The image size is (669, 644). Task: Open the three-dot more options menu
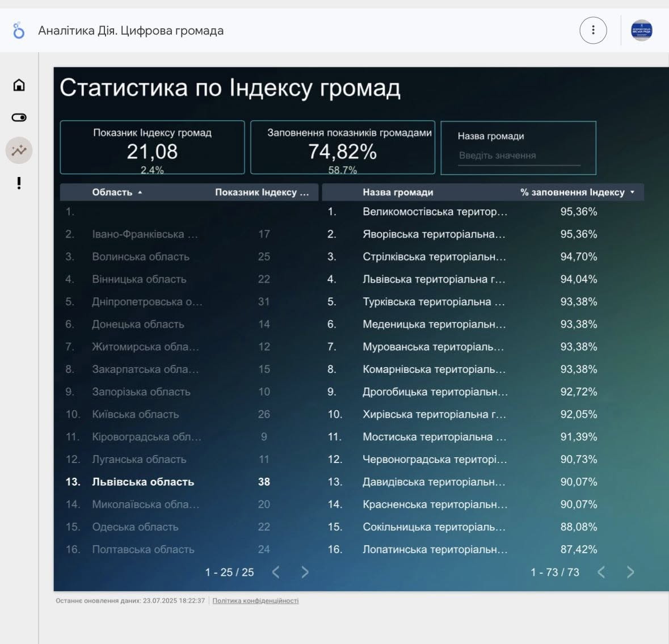coord(593,30)
